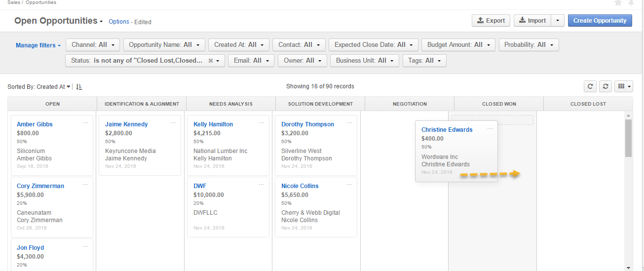This screenshot has width=644, height=271.
Task: Open the Cory Zimmerman opportunity
Action: point(40,186)
